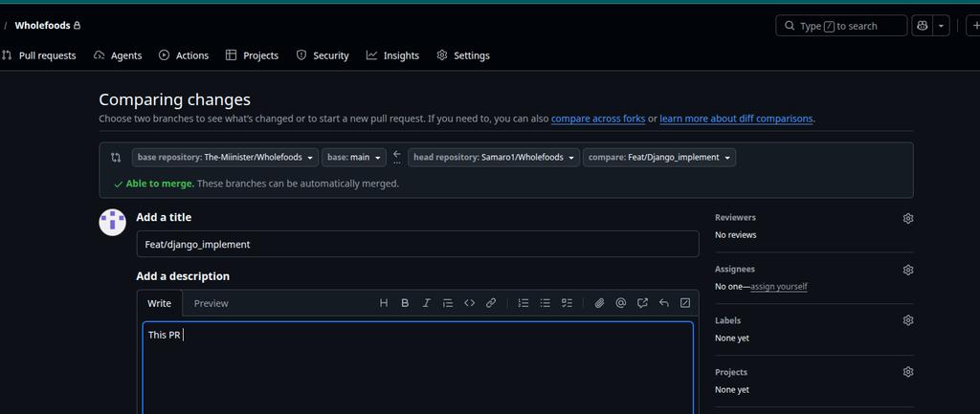This screenshot has height=414, width=980.
Task: Insert an unordered bullet list
Action: [x=545, y=303]
